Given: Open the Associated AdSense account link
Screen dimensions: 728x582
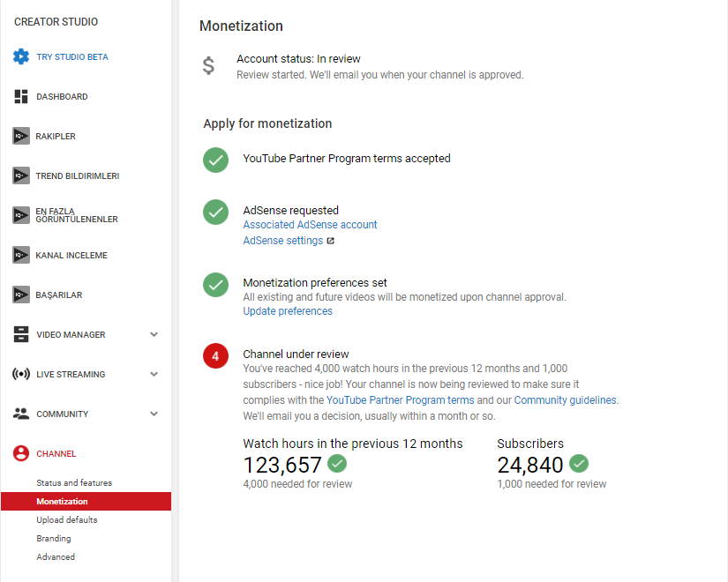Looking at the screenshot, I should point(310,225).
